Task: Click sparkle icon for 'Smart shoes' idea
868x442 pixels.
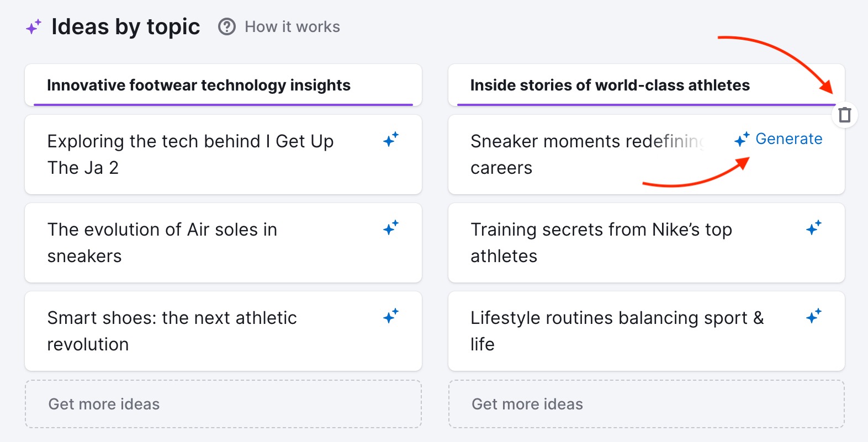Action: (x=391, y=316)
